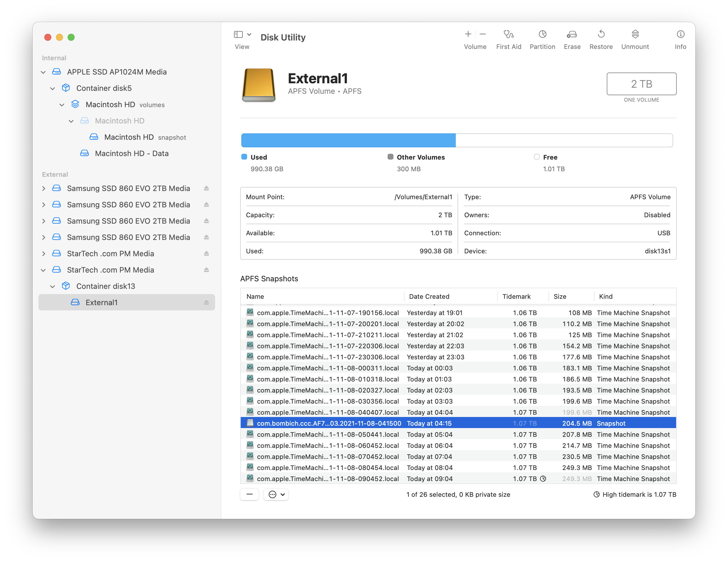728x562 pixels.
Task: Eject the StarTech .com PM Media drive
Action: (x=207, y=270)
